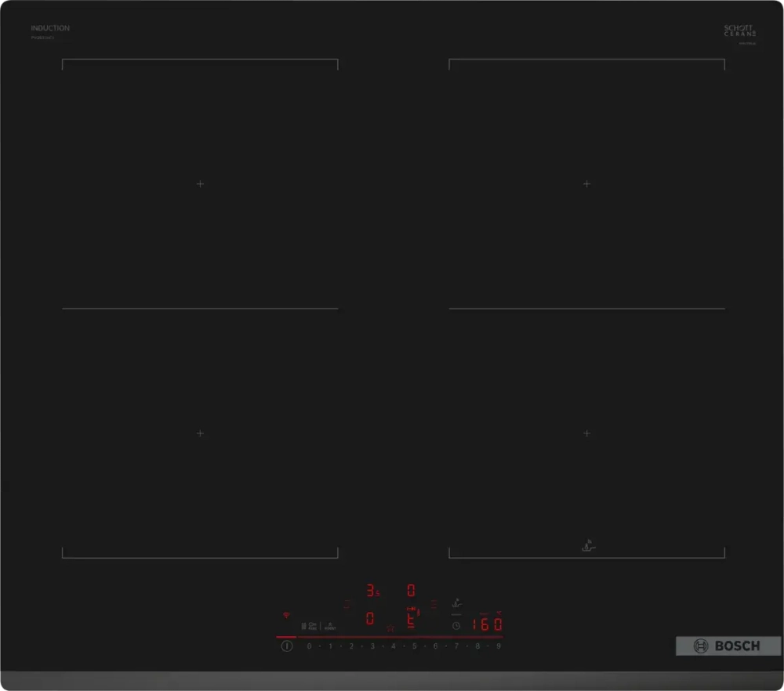Enable the cleaning protection star icon

(x=390, y=628)
